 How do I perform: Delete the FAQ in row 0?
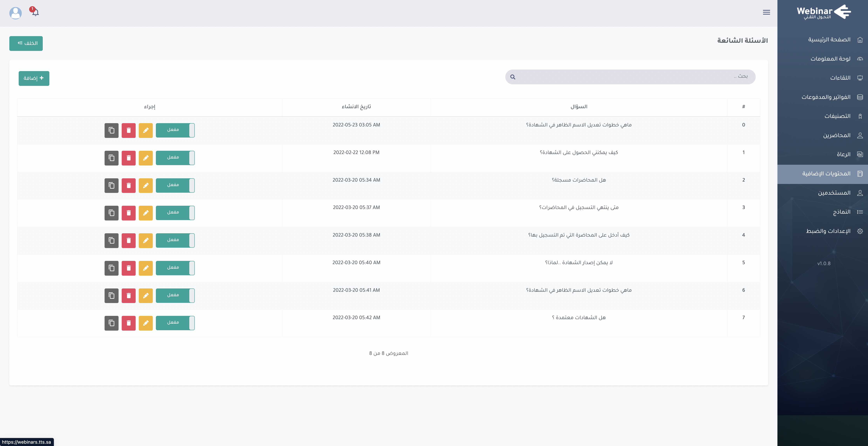(x=129, y=130)
